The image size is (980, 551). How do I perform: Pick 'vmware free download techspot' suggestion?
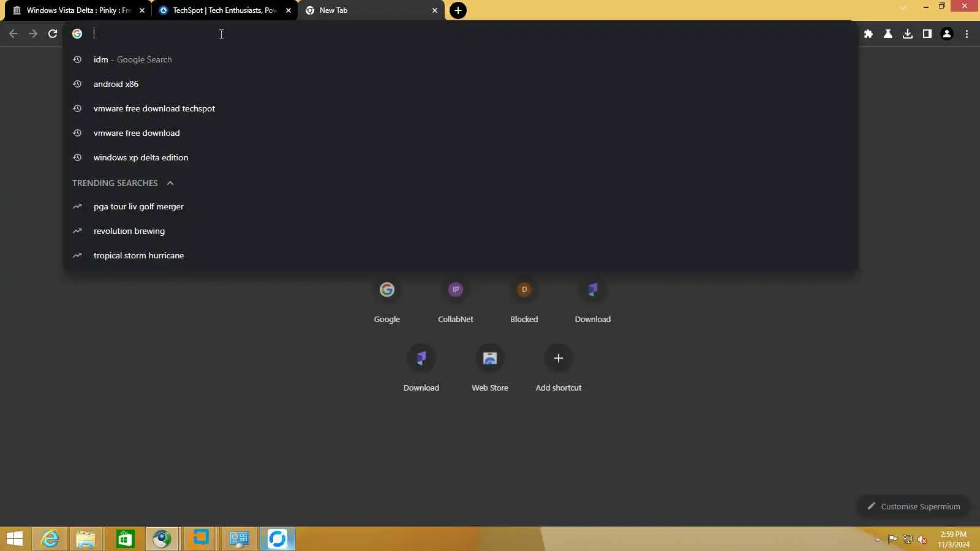coord(461,108)
